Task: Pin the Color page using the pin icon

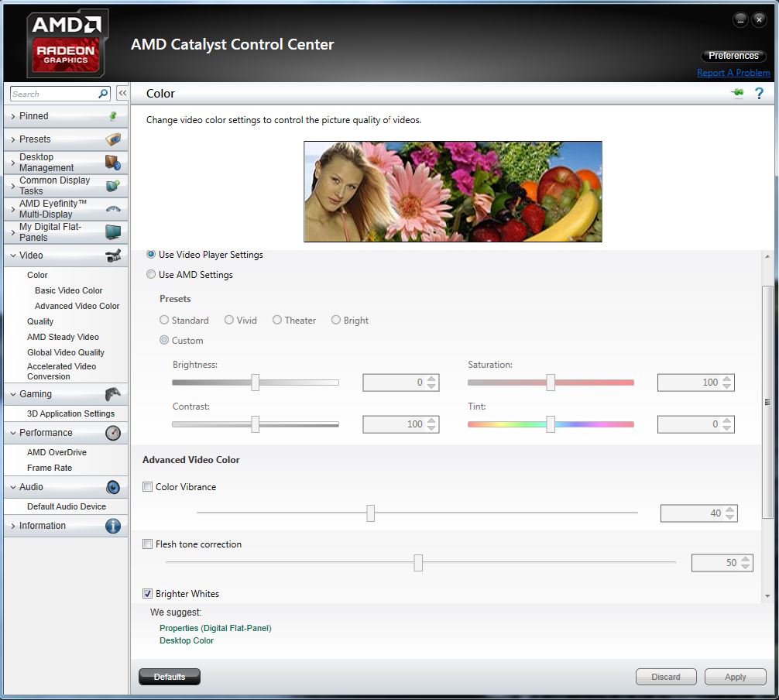Action: 738,93
